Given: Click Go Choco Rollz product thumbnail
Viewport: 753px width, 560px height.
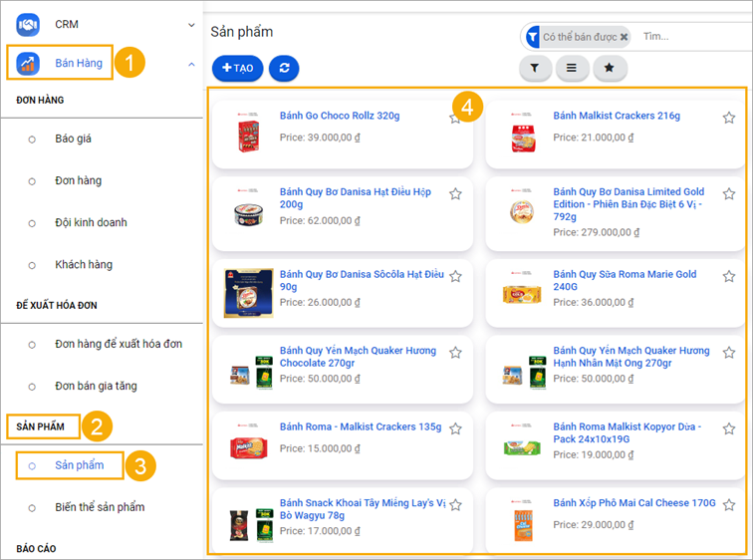Looking at the screenshot, I should (x=248, y=134).
